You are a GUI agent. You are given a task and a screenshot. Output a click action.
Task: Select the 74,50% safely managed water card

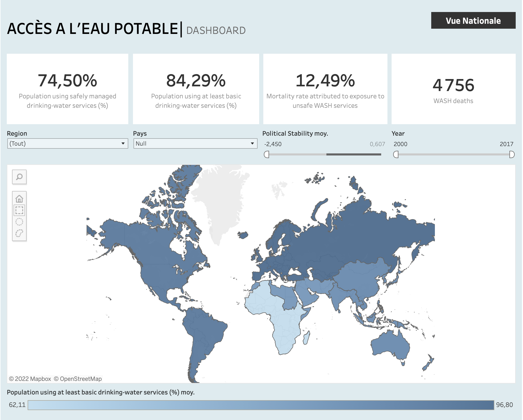click(68, 89)
